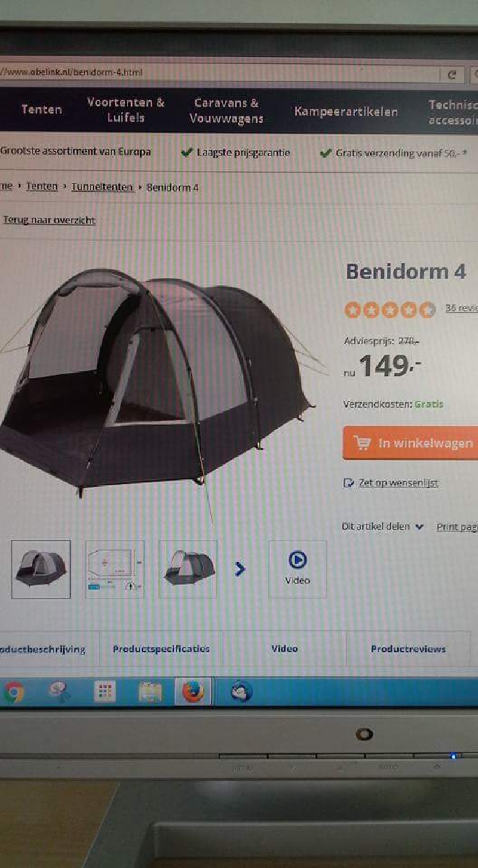Open Google Chrome from the taskbar
Viewport: 478px width, 868px height.
tap(13, 692)
